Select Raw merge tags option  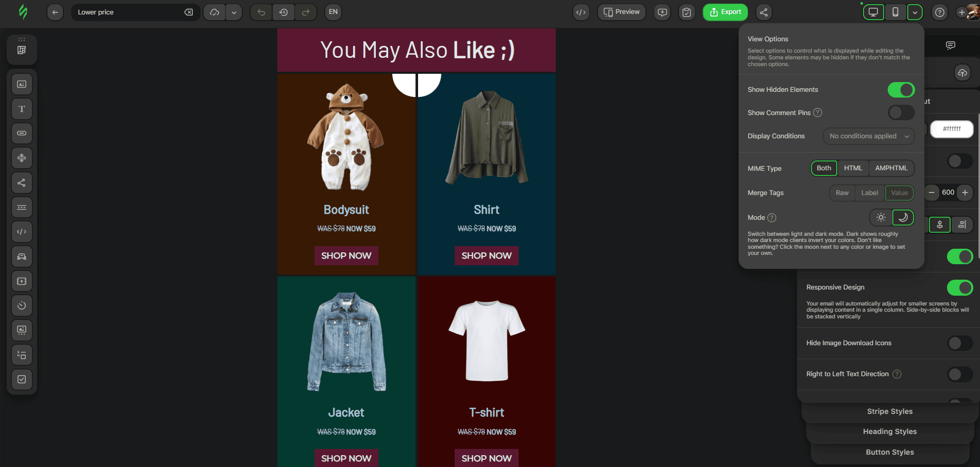(x=842, y=193)
